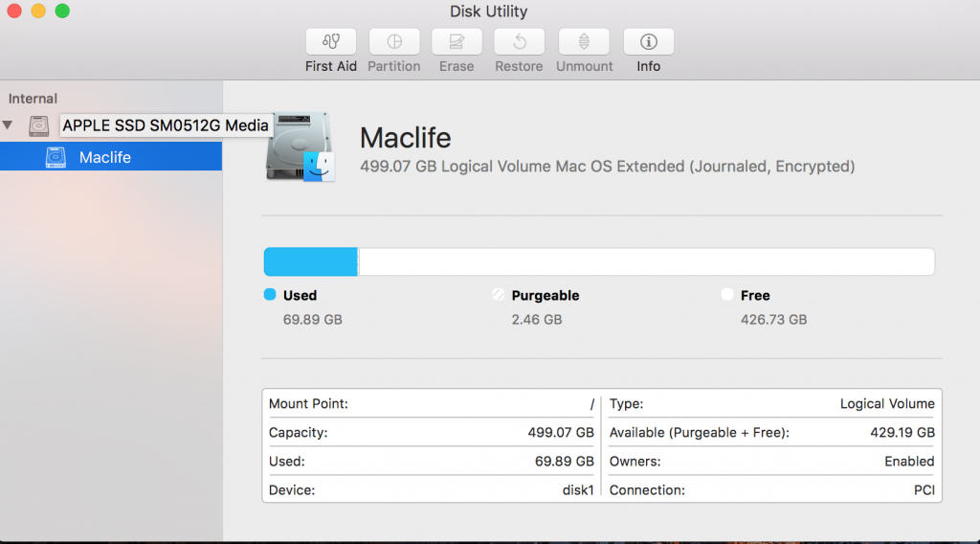Screen dimensions: 980x544
Task: Select APPLE SSD SM0512G Media disk
Action: tap(165, 125)
